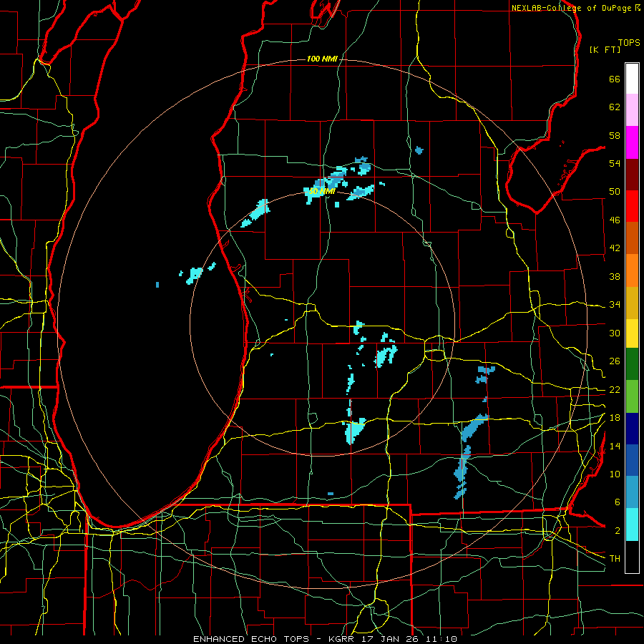This screenshot has height=644, width=644.
Task: Click the dark orange 46 kft legend swatch
Action: 632,238
